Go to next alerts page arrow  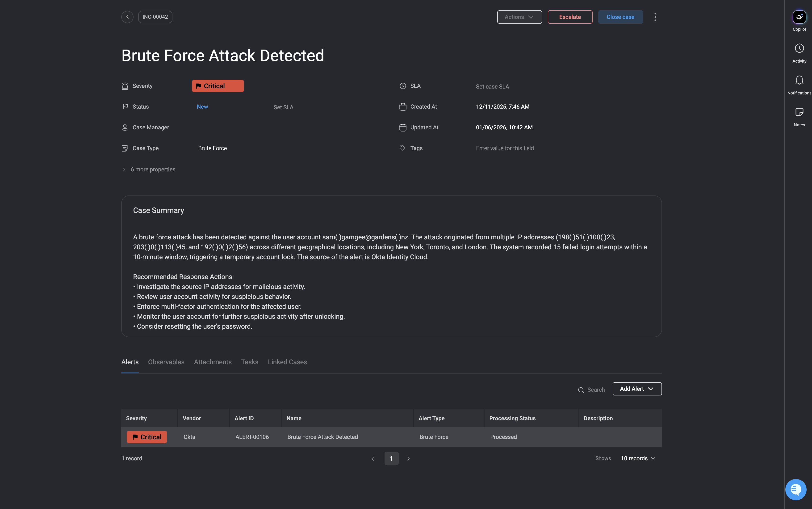tap(408, 458)
